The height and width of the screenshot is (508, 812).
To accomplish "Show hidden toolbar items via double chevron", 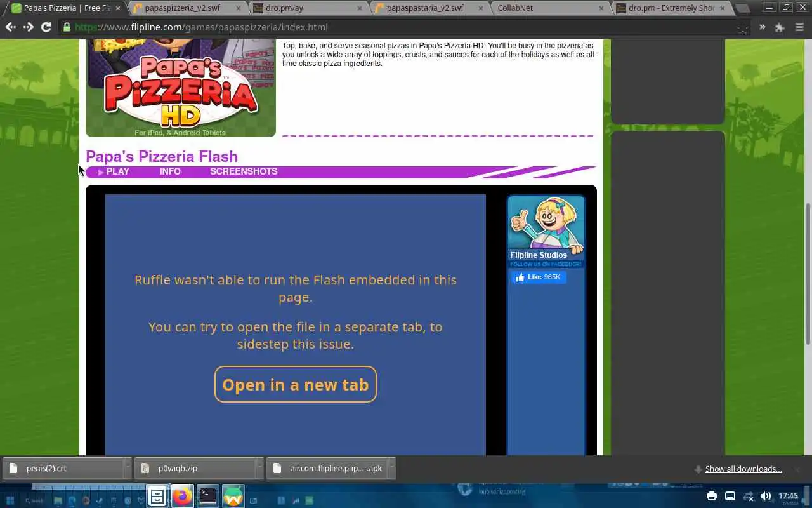I will click(x=763, y=27).
